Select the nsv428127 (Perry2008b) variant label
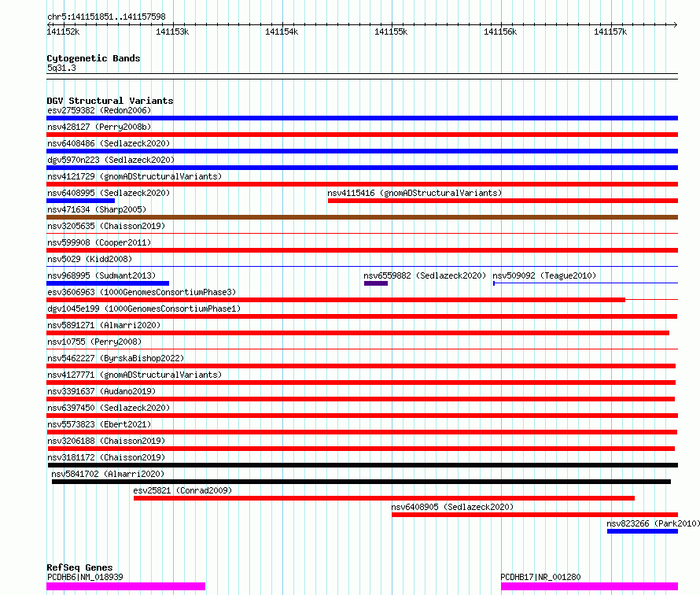Screen dimensions: 700x595 coord(99,127)
